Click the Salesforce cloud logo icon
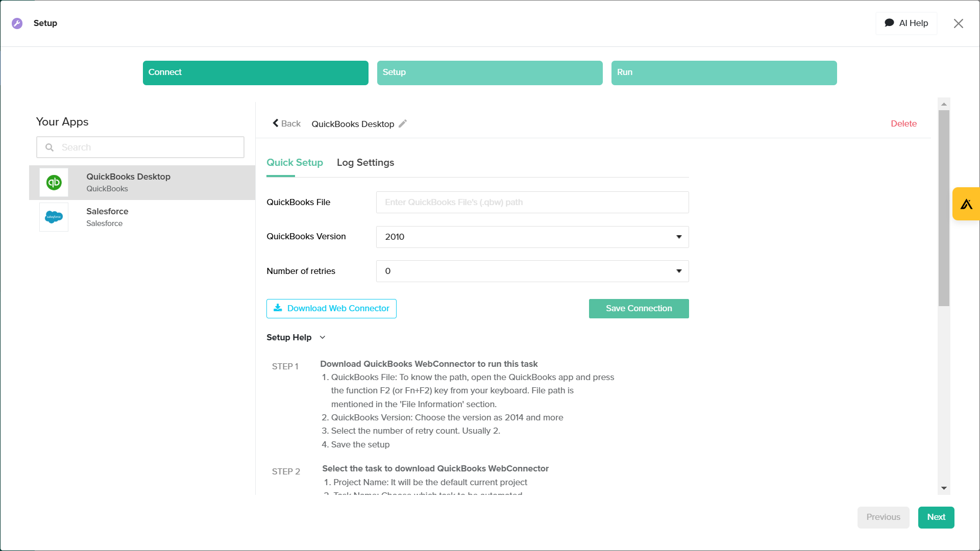 (54, 217)
